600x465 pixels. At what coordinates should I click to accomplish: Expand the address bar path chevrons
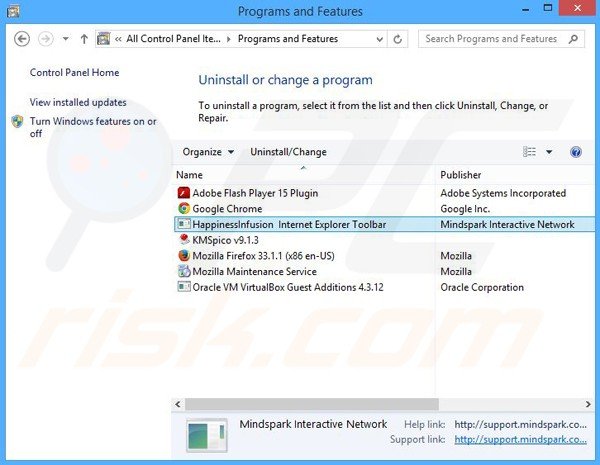118,39
